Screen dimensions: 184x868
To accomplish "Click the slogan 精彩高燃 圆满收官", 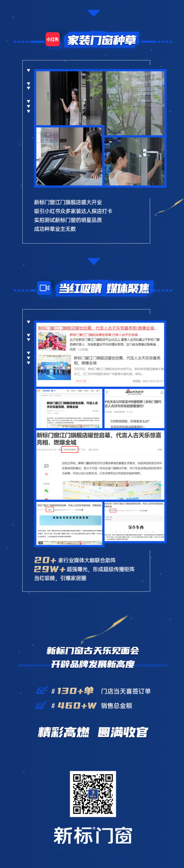I will coord(93,732).
